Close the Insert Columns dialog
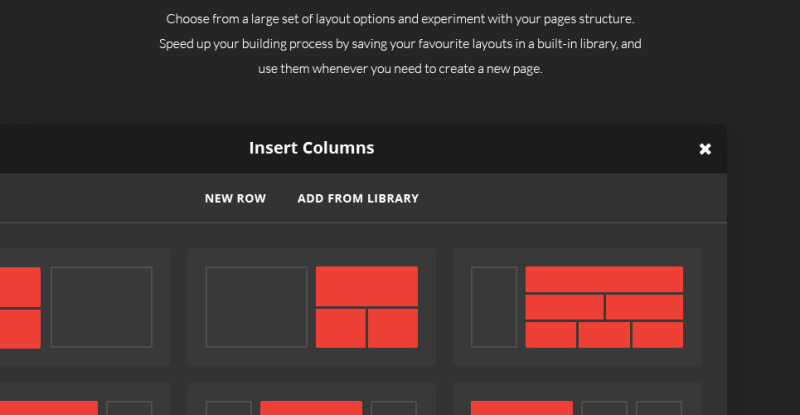The width and height of the screenshot is (800, 415). (705, 149)
